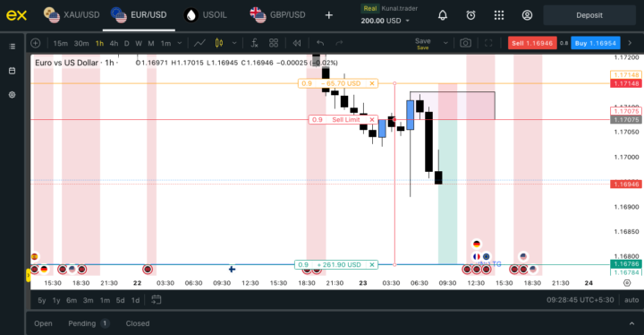This screenshot has width=644, height=335.
Task: Set timeframe to 15m
Action: point(61,43)
